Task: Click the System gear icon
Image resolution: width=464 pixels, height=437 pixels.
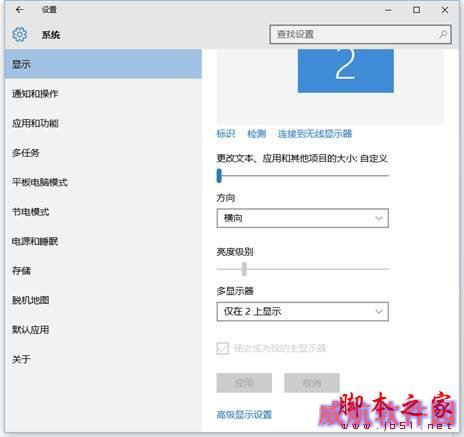Action: point(20,34)
